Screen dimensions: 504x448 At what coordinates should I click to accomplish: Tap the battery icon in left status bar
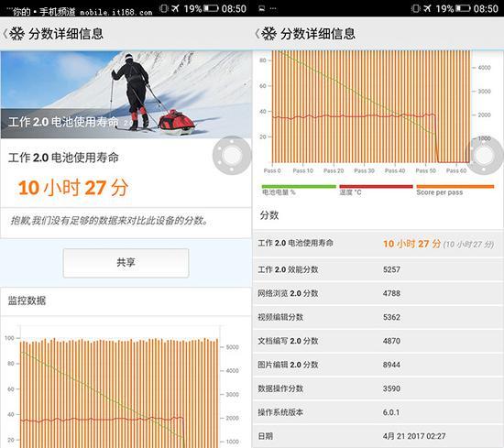point(211,8)
